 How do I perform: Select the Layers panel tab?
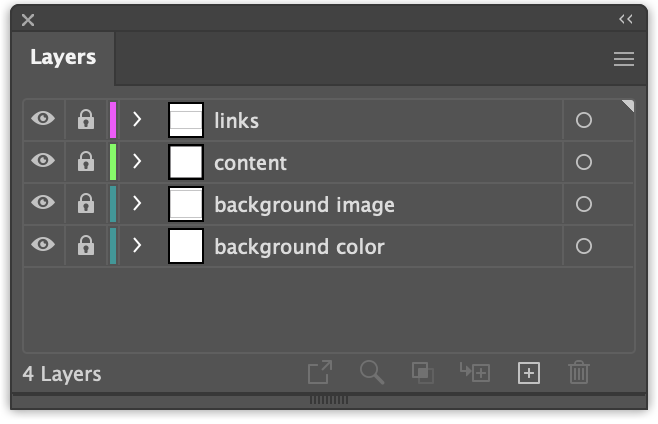pyautogui.click(x=63, y=58)
